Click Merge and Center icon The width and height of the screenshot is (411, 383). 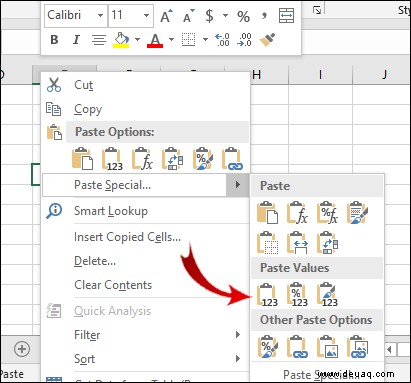(286, 16)
